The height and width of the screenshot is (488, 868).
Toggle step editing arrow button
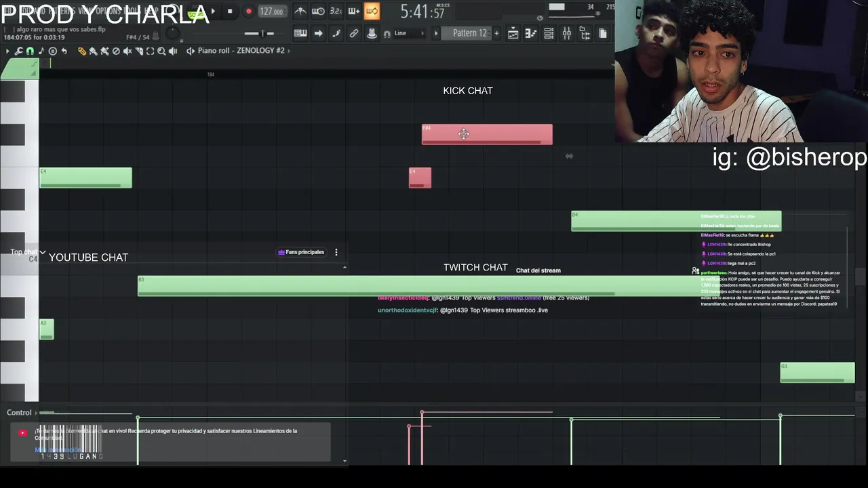pyautogui.click(x=318, y=33)
